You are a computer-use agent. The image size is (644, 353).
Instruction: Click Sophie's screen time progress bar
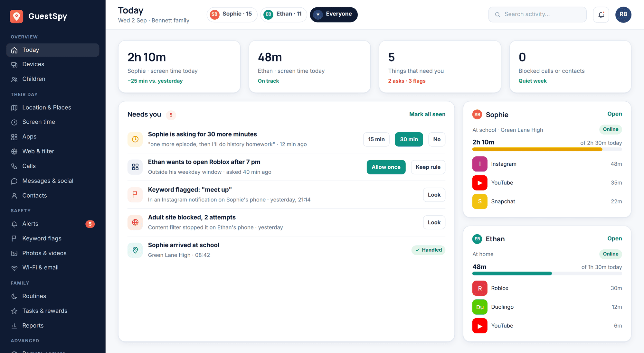(547, 149)
